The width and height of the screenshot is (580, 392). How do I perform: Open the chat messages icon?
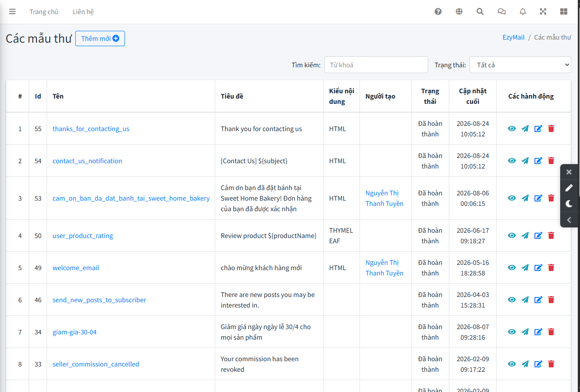tap(502, 12)
